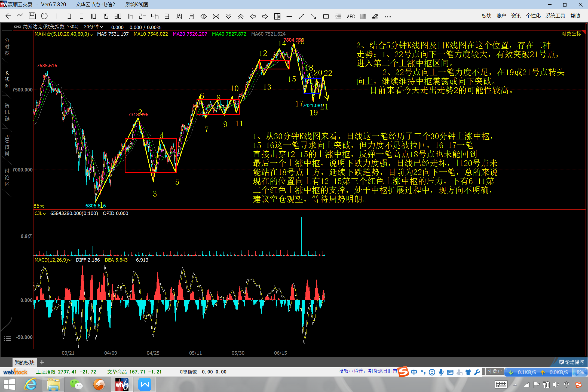588x392 pixels.
Task: Select the ABC text annotation tool
Action: pyautogui.click(x=351, y=17)
